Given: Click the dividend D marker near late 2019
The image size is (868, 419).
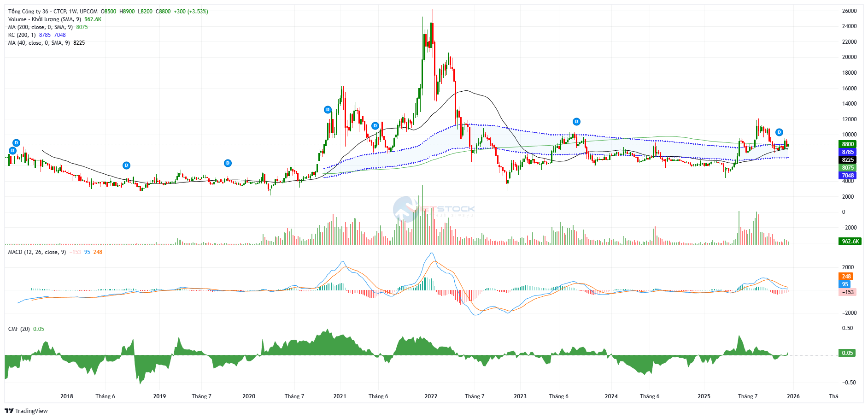Looking at the screenshot, I should pyautogui.click(x=228, y=163).
